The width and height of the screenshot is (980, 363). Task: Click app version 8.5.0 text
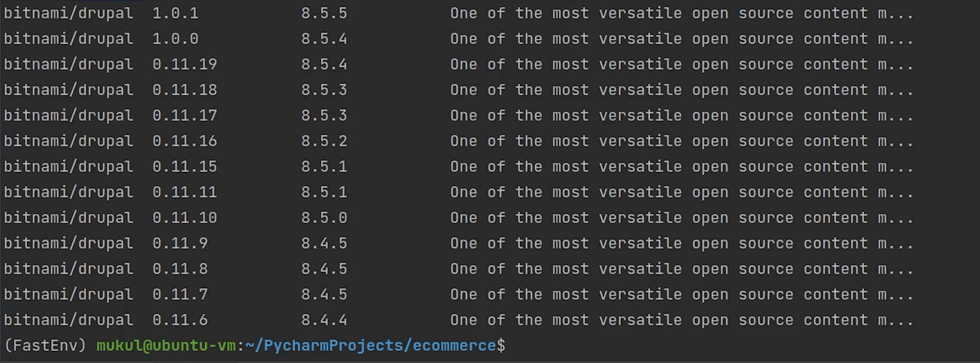324,218
